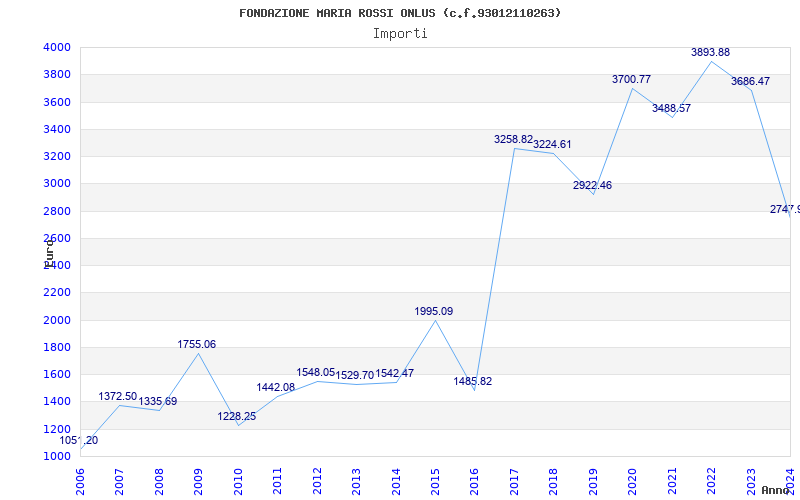Select data label 1051.20
The height and width of the screenshot is (500, 800).
[x=79, y=441]
